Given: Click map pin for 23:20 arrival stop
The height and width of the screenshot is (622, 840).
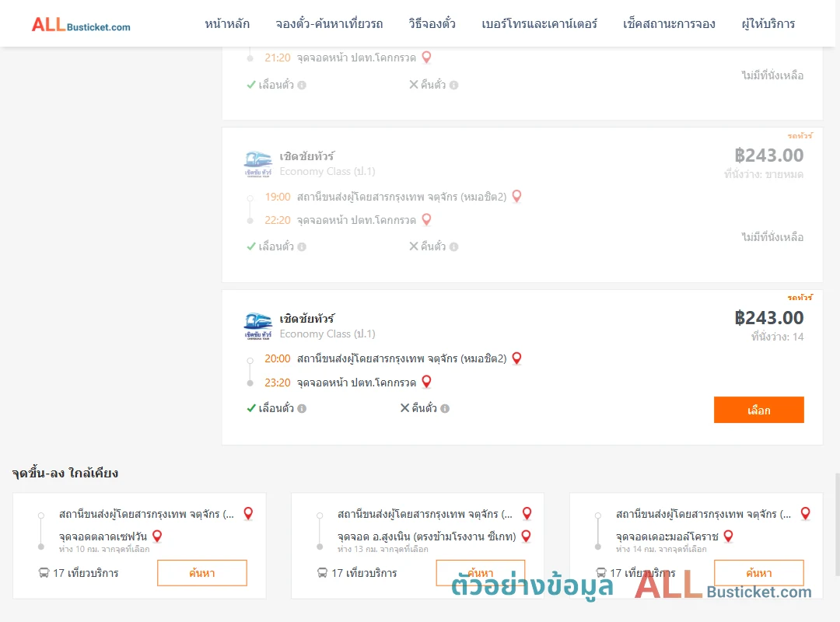Looking at the screenshot, I should click(x=426, y=382).
